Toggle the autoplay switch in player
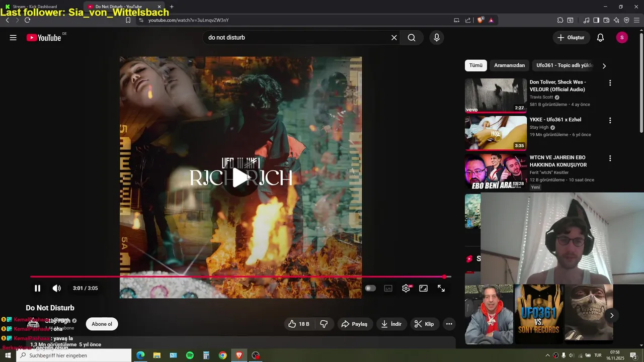Image resolution: width=644 pixels, height=362 pixels. pos(370,288)
